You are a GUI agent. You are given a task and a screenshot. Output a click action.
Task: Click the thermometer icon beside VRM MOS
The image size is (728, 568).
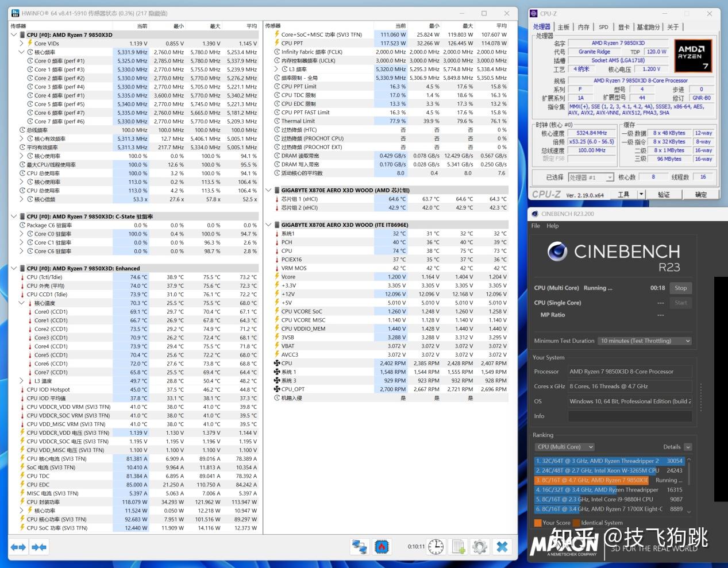(x=277, y=268)
